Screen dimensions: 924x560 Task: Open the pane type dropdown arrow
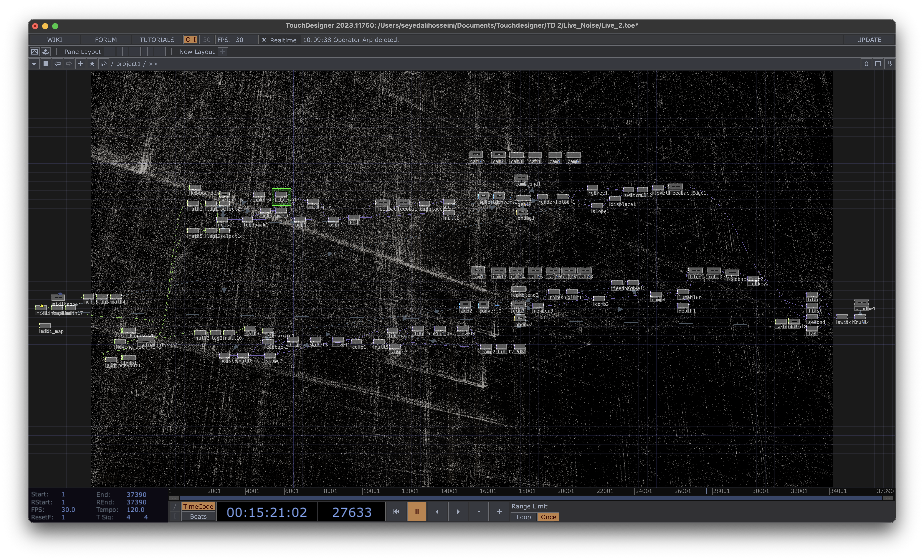coord(34,64)
